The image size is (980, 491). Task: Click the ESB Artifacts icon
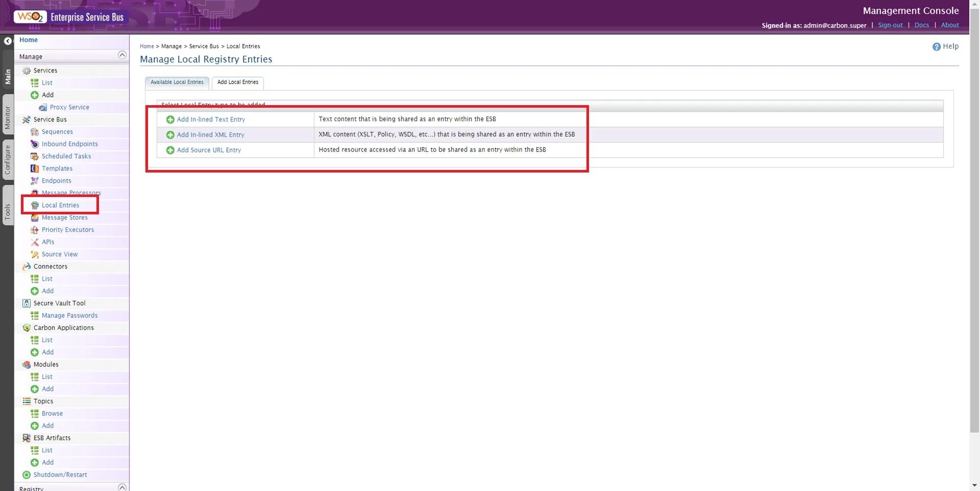coord(27,438)
